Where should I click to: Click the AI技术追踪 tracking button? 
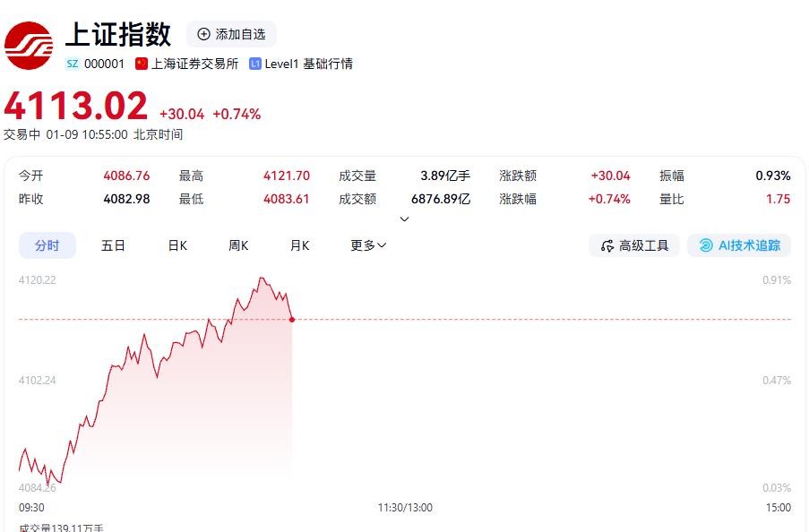pyautogui.click(x=738, y=245)
